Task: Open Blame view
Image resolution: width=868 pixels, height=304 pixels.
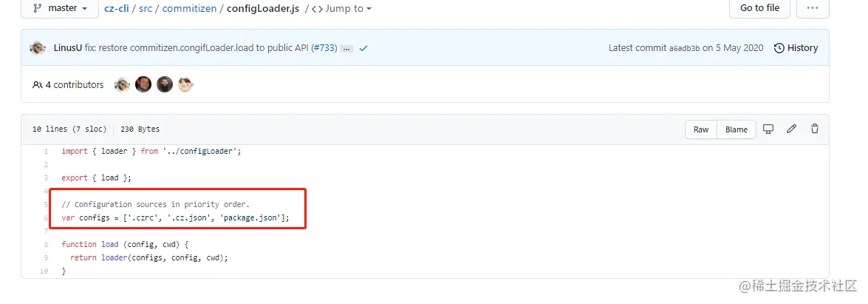Action: [737, 129]
